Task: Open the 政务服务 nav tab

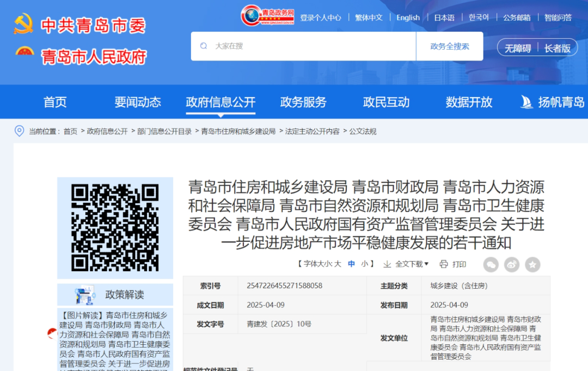Action: [x=303, y=102]
